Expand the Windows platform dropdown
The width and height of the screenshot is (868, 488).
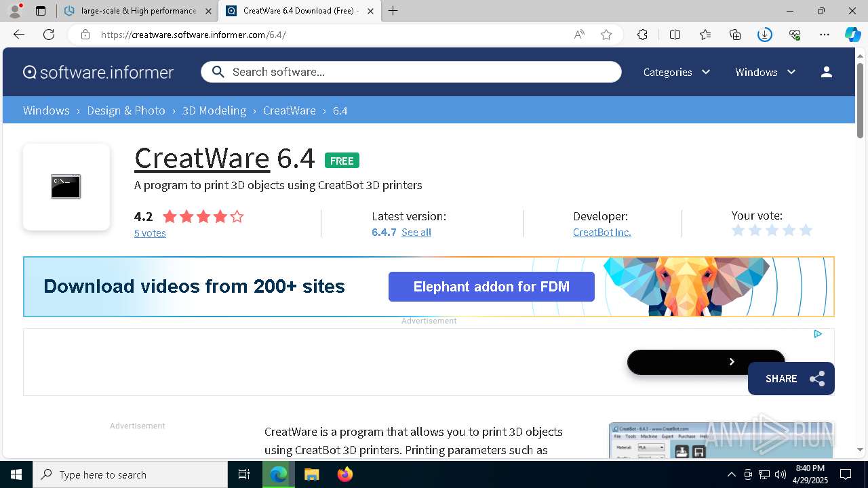766,72
